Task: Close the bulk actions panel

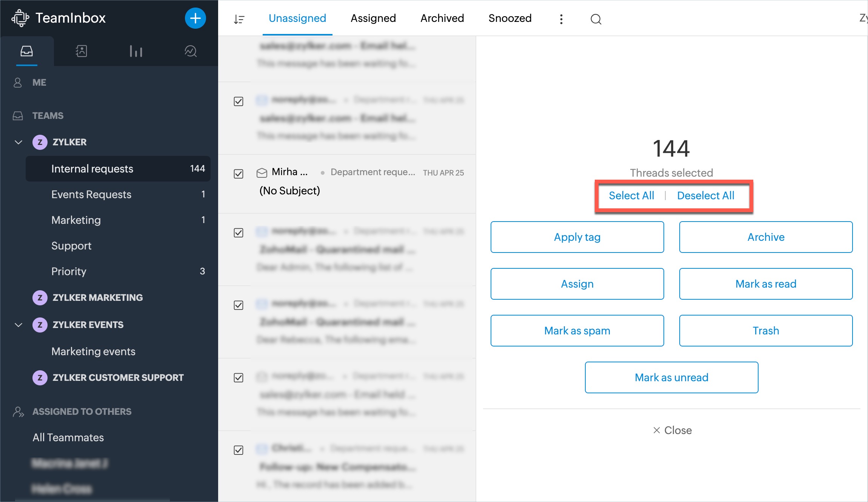Action: coord(672,430)
